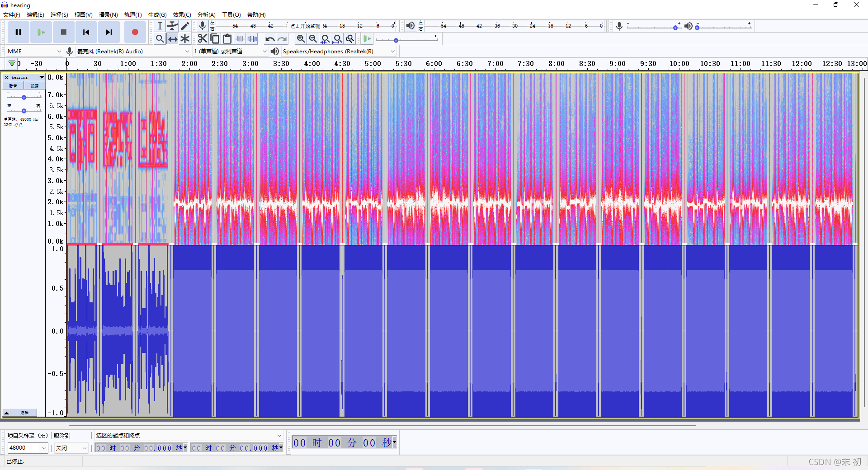The height and width of the screenshot is (470, 868).
Task: Click Fit Project to Width icon
Action: [337, 39]
